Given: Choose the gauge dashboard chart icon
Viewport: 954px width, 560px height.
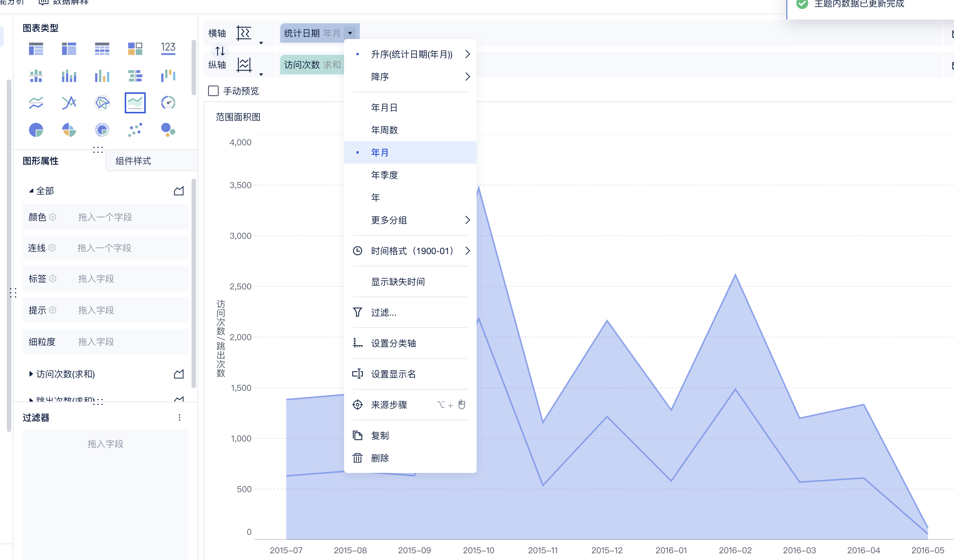Looking at the screenshot, I should [168, 102].
